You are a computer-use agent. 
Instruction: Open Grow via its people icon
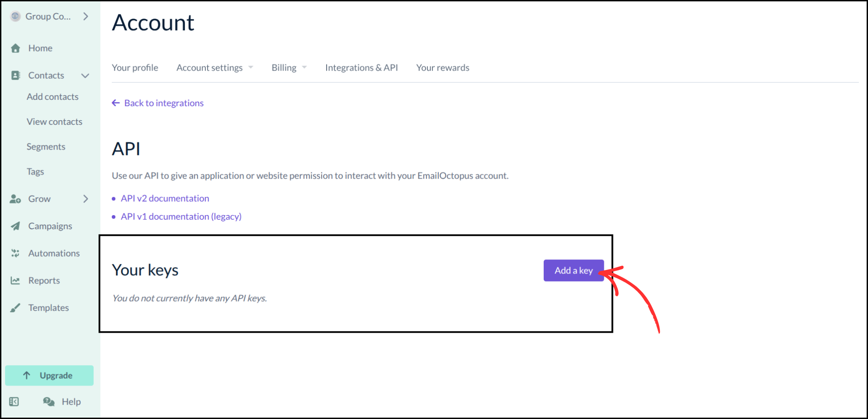(x=15, y=198)
